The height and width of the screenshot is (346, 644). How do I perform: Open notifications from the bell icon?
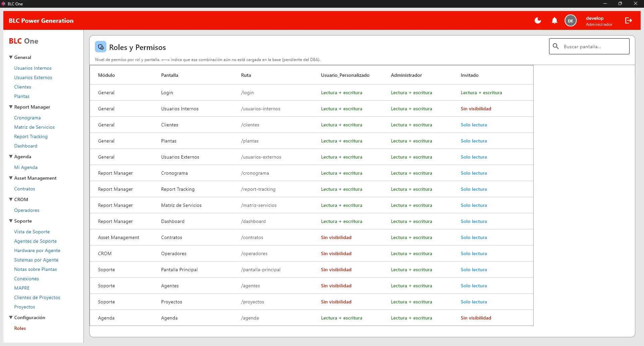554,20
